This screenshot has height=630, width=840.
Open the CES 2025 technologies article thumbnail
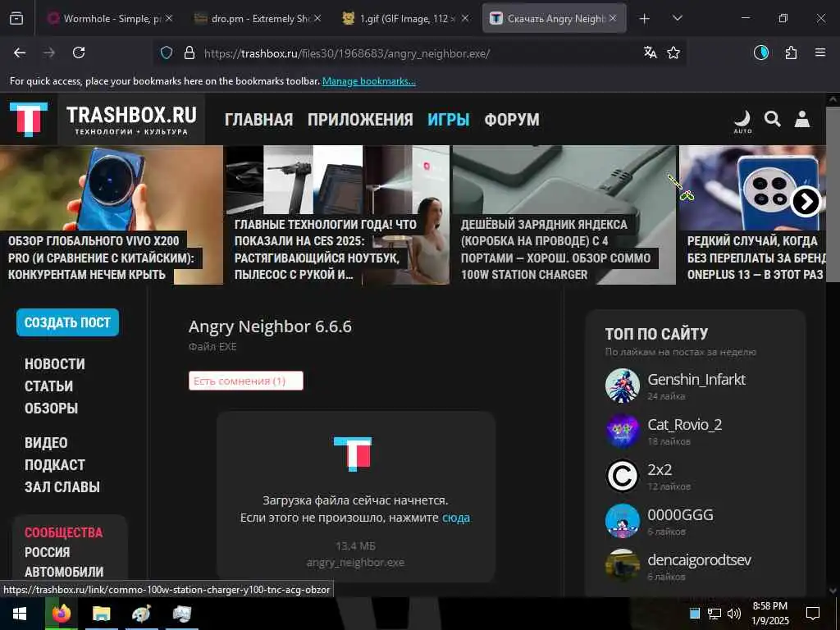pyautogui.click(x=337, y=215)
